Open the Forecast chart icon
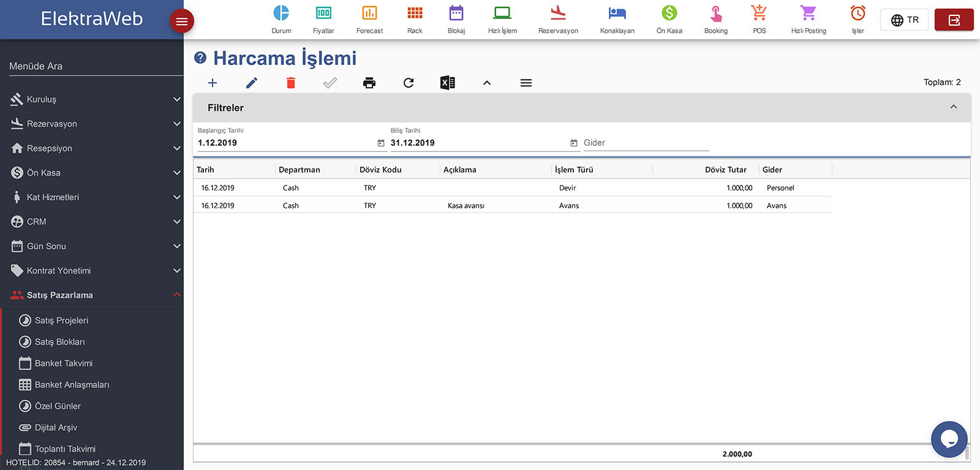The height and width of the screenshot is (470, 980). [x=369, y=13]
